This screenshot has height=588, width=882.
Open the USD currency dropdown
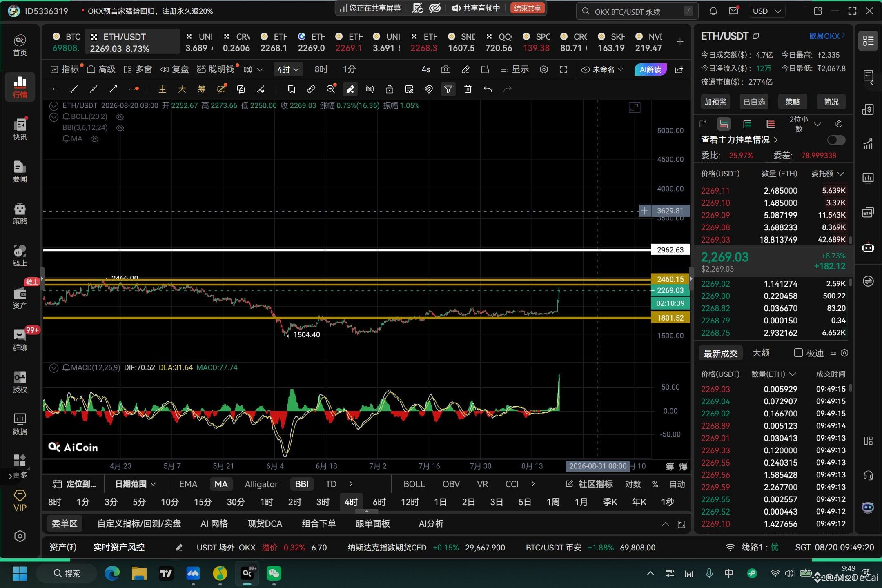(766, 11)
